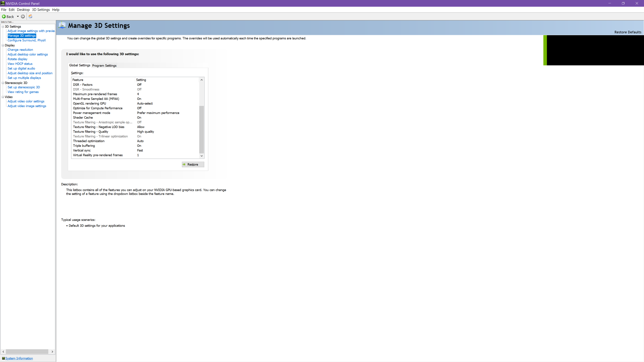Select Texture filtering - Quality row
The image size is (644, 362).
(x=136, y=132)
